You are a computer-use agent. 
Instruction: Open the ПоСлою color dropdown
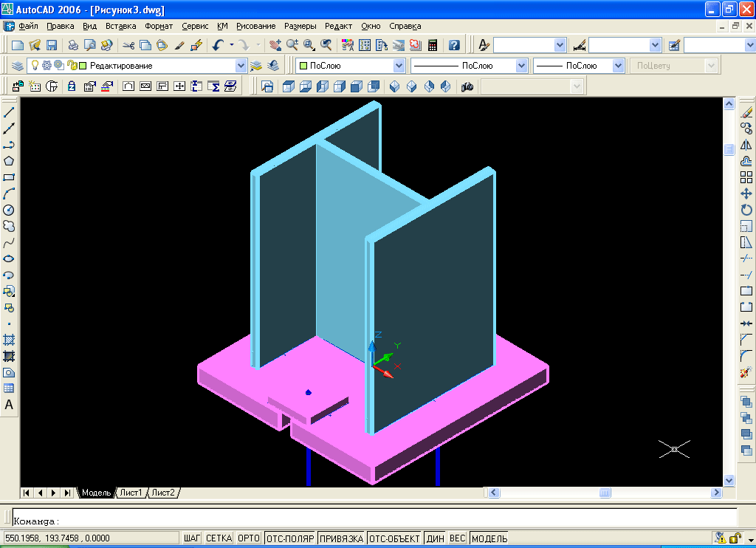(399, 66)
